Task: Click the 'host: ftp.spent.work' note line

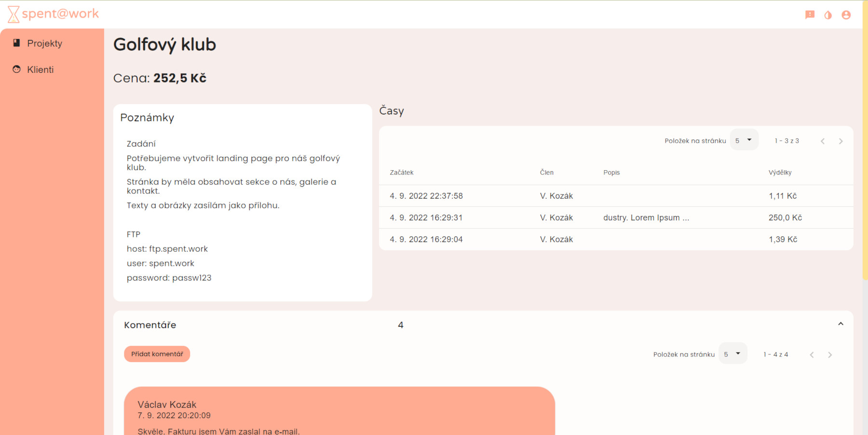Action: [167, 249]
